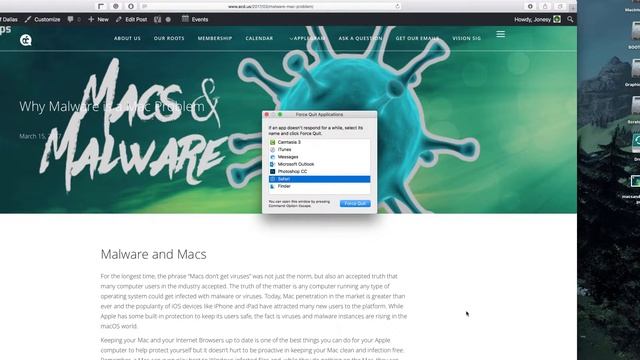Screen dimensions: 640x360
Task: Click the Malware and Macs heading
Action: coord(153,254)
